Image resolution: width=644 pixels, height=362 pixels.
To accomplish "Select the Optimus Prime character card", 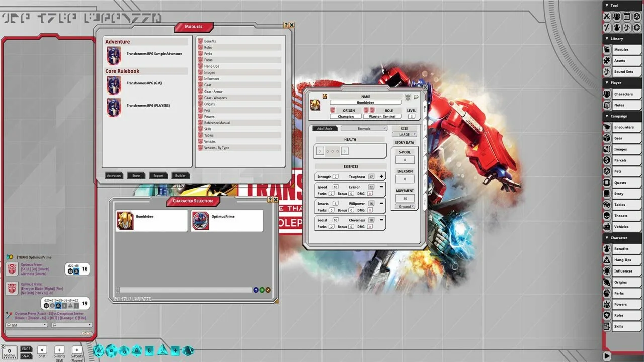I will tap(227, 221).
